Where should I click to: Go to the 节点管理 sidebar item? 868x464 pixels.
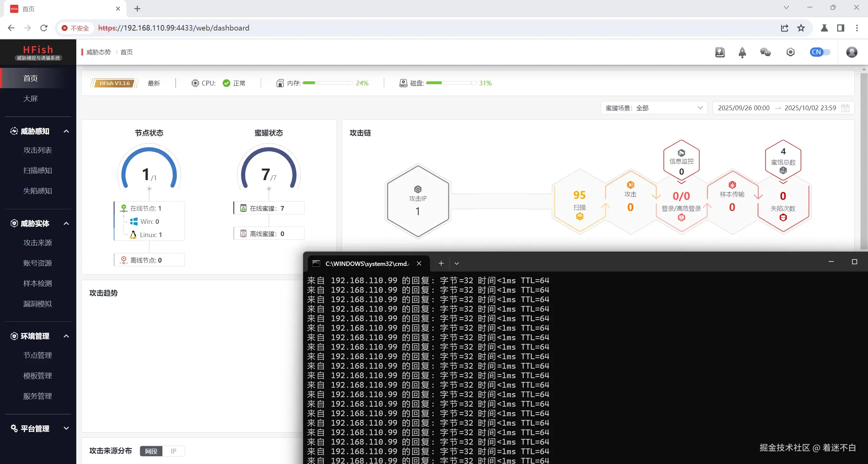click(x=37, y=355)
